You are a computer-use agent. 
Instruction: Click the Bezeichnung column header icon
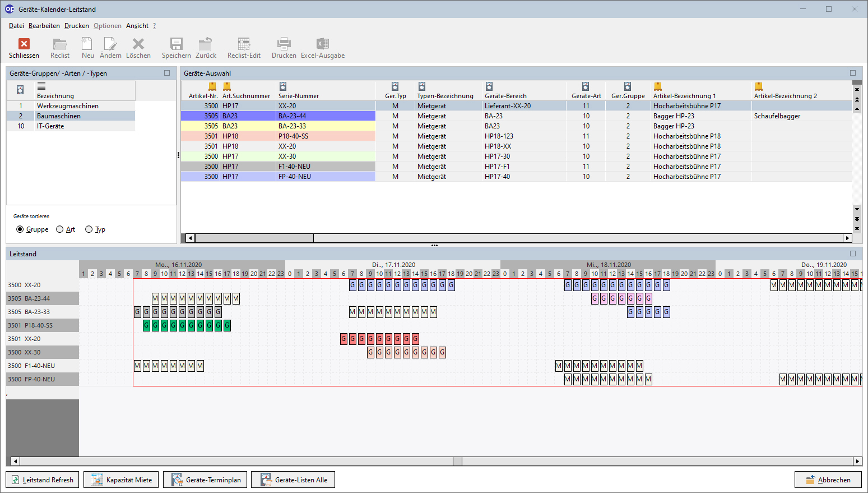(41, 86)
